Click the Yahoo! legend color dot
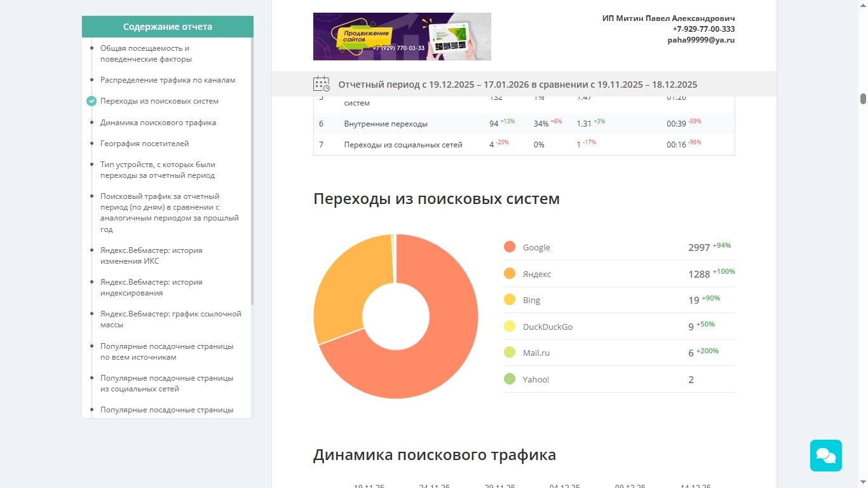868x488 pixels. [x=510, y=379]
